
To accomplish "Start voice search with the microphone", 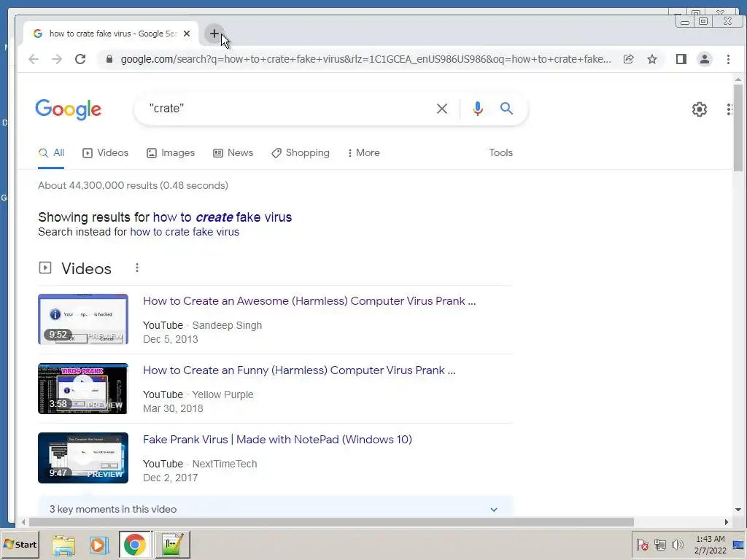I will click(477, 109).
